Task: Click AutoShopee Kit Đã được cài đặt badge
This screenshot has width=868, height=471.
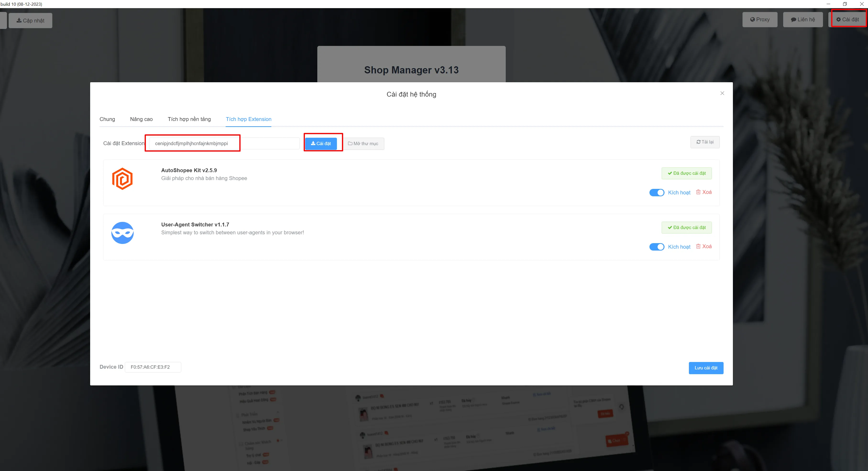Action: (x=686, y=173)
